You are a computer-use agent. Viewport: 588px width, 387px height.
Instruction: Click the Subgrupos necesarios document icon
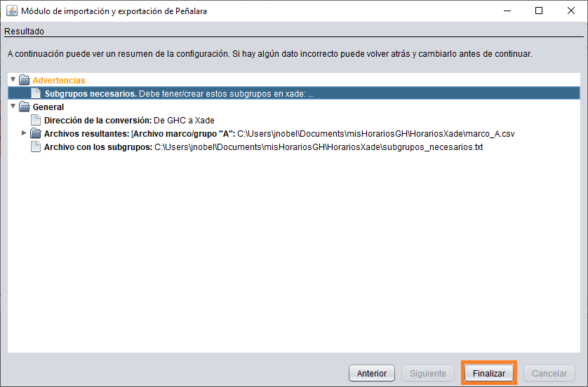(36, 93)
